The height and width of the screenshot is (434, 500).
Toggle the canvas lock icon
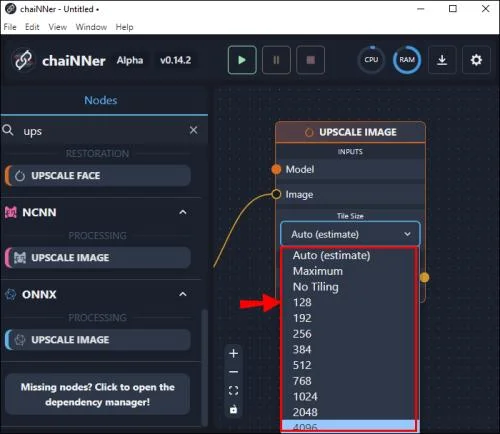click(x=234, y=409)
